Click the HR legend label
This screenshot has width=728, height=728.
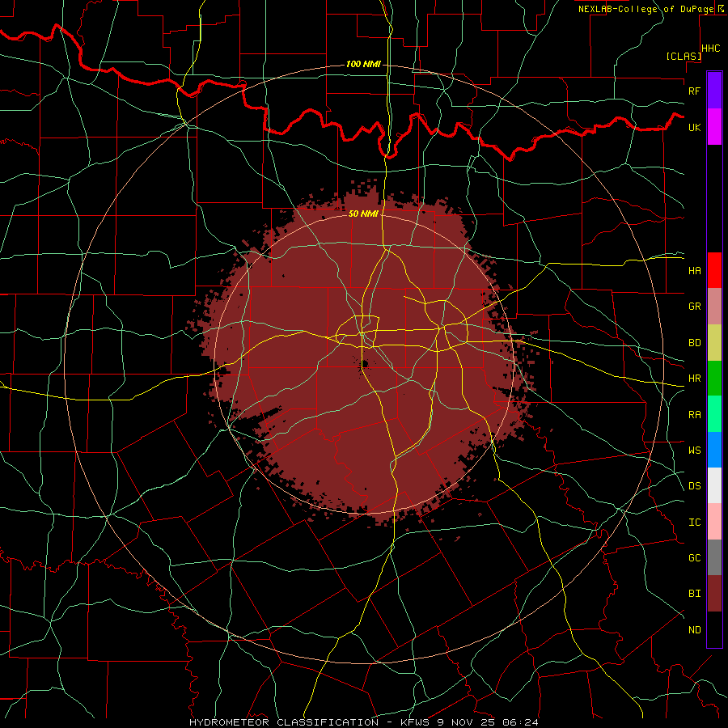(x=694, y=379)
